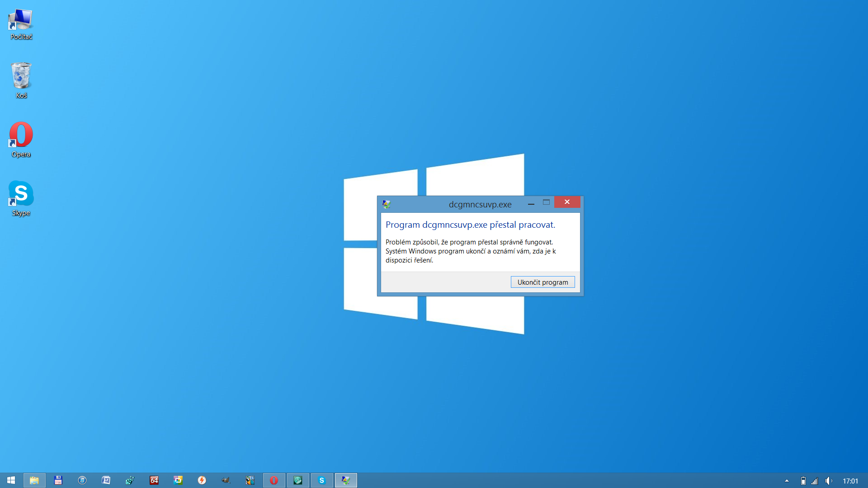The height and width of the screenshot is (488, 868).
Task: Click the orange lightning bolt taskbar icon
Action: 202,480
